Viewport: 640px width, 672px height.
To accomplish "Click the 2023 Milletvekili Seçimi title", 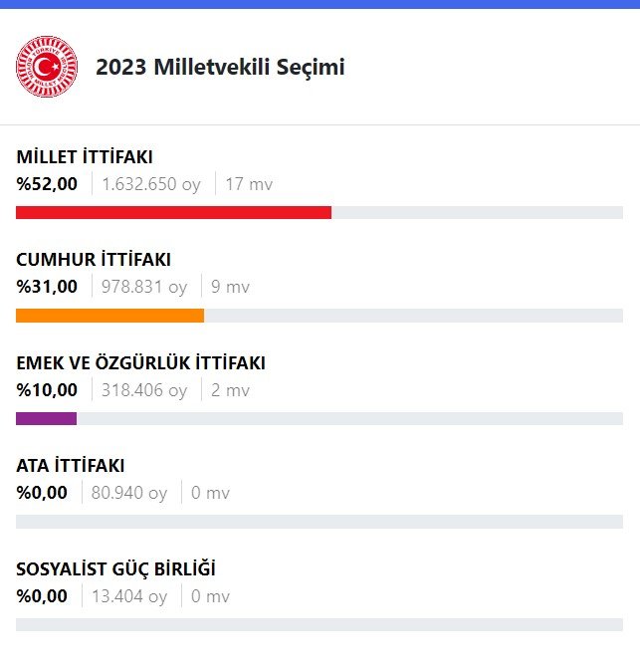I will [x=220, y=68].
